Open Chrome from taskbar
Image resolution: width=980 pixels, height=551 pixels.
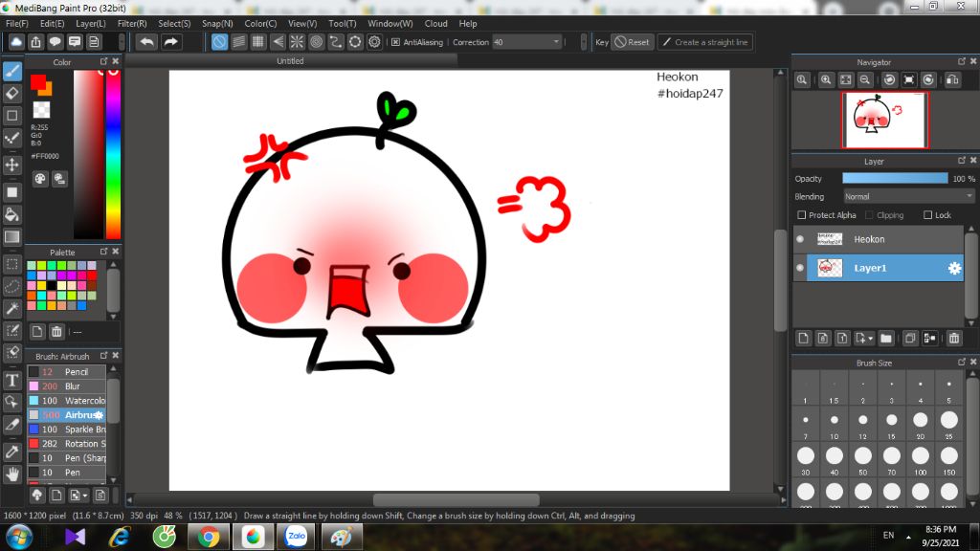tap(209, 538)
